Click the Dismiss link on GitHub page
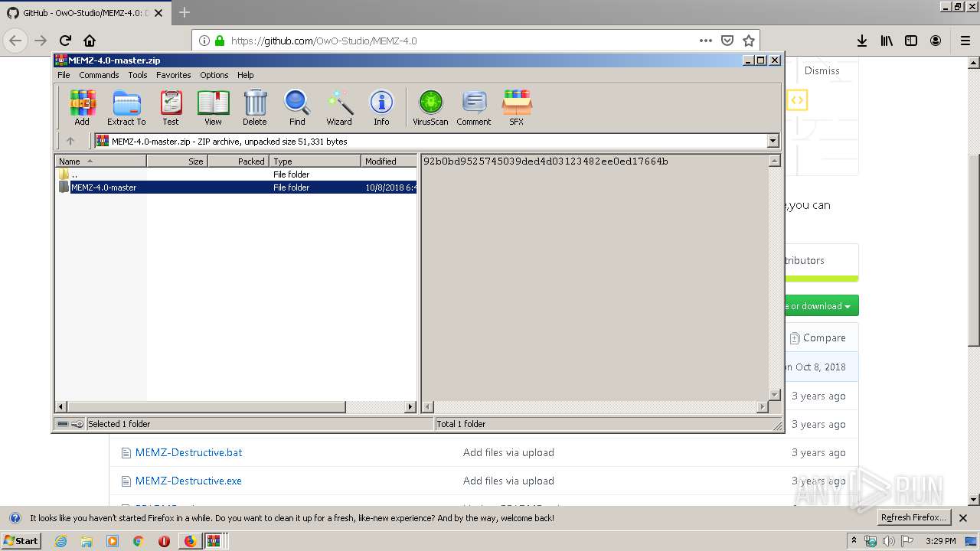The image size is (980, 551). pyautogui.click(x=822, y=70)
